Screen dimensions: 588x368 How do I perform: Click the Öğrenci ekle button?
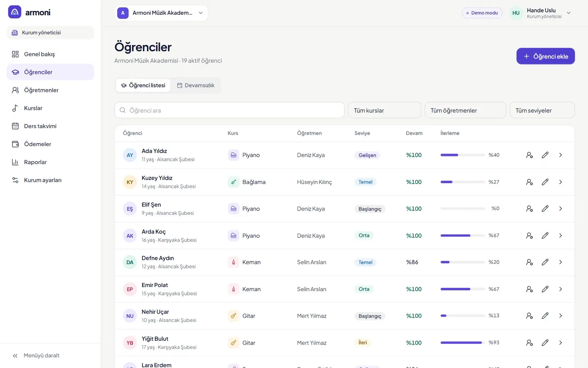point(545,56)
